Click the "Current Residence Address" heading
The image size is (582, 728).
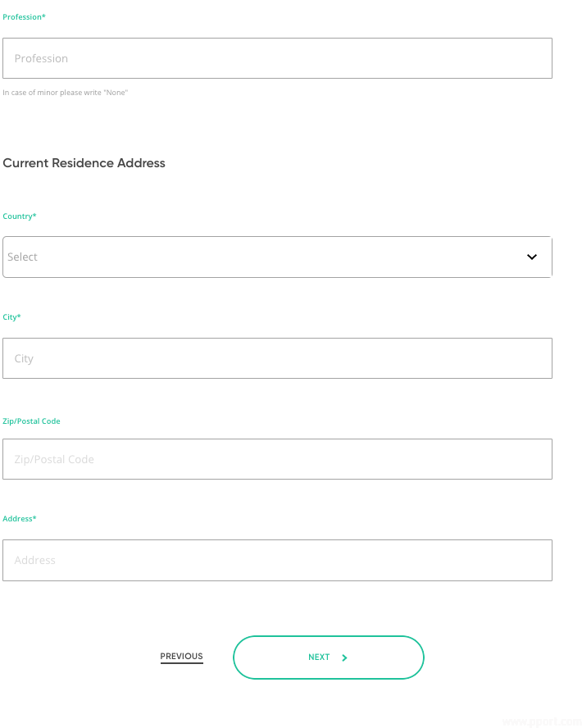84,163
